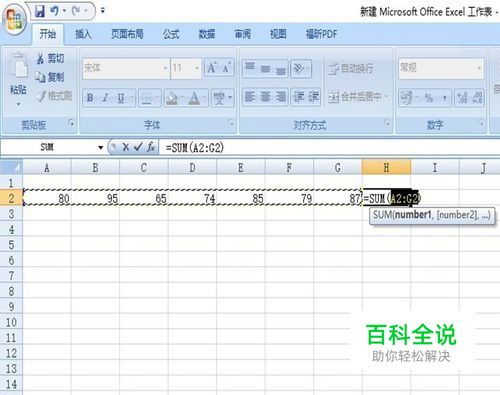
Task: Toggle italic formatting
Action: pos(105,98)
